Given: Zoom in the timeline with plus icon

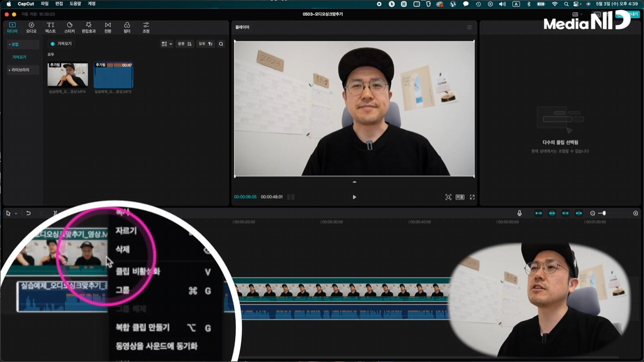Looking at the screenshot, I should point(635,213).
